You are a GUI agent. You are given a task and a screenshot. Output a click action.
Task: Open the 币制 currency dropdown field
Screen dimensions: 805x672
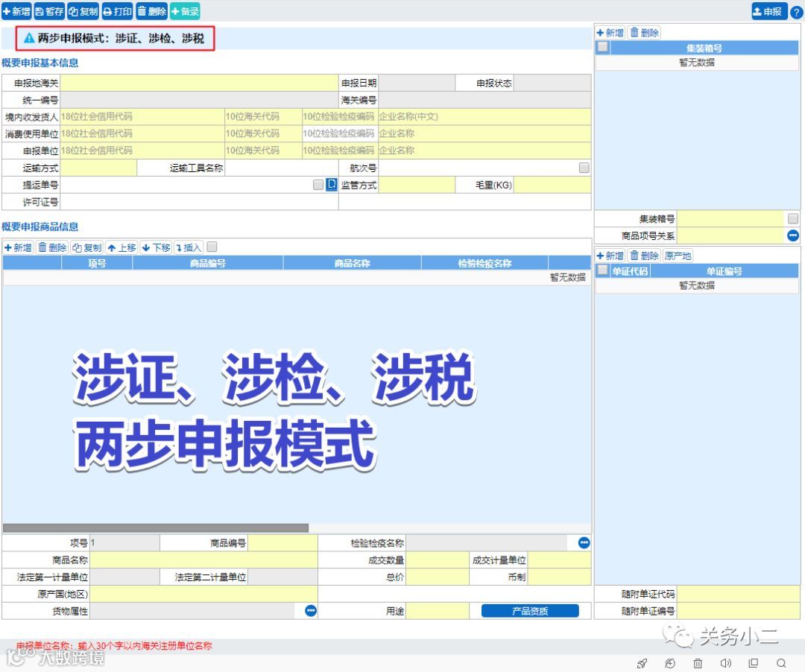(x=559, y=577)
